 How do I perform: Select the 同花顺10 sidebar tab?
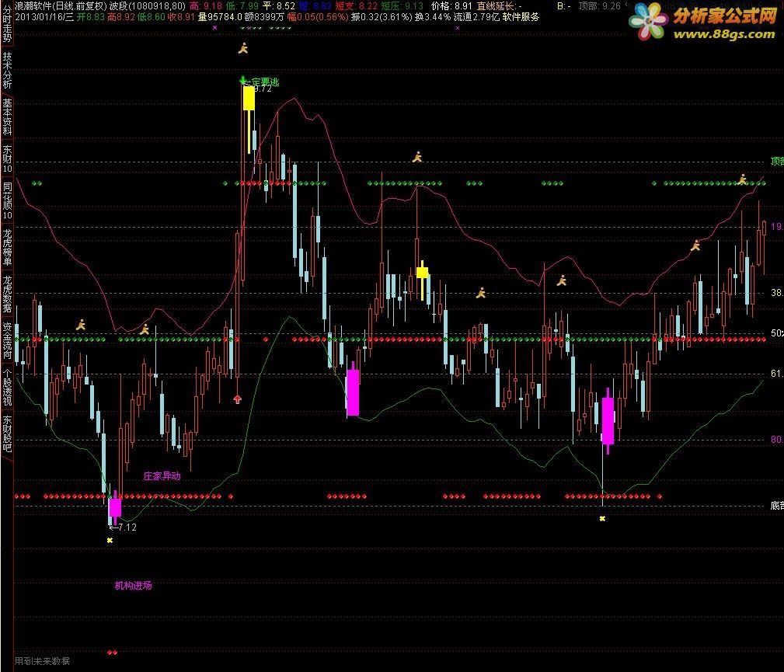(x=7, y=200)
